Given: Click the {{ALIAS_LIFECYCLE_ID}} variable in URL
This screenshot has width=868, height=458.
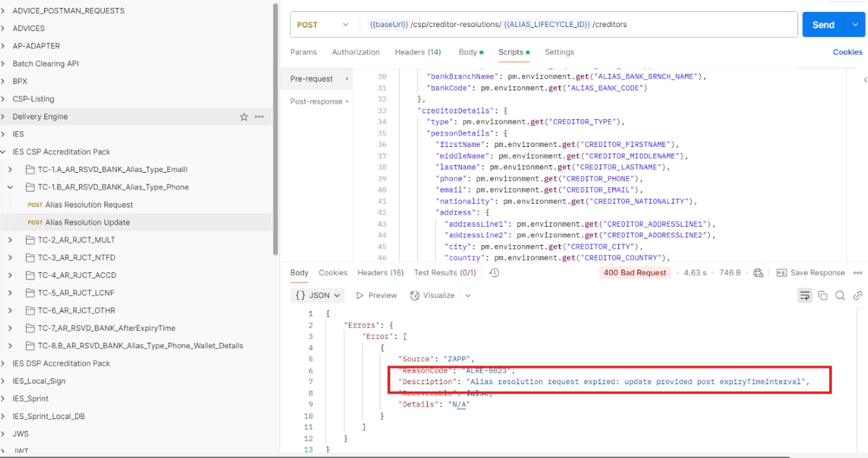Looking at the screenshot, I should click(x=547, y=24).
